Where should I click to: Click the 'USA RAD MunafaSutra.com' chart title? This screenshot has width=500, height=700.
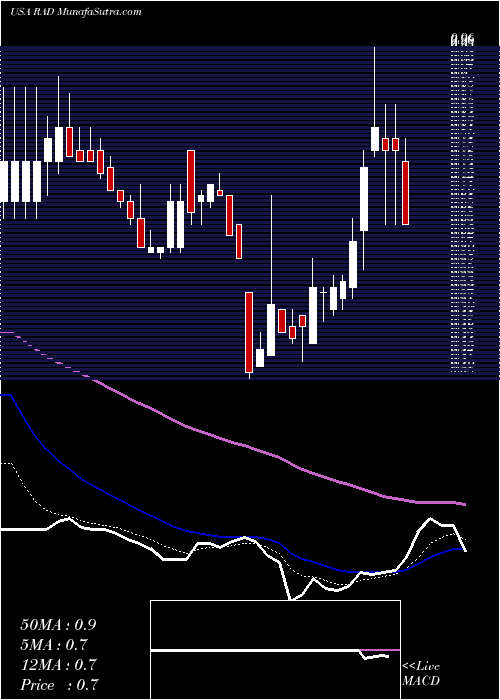75,12
